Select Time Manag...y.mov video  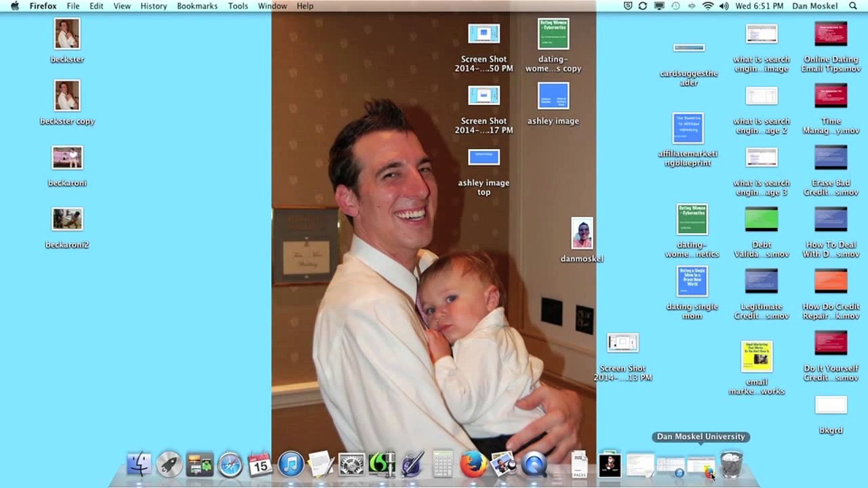[831, 96]
